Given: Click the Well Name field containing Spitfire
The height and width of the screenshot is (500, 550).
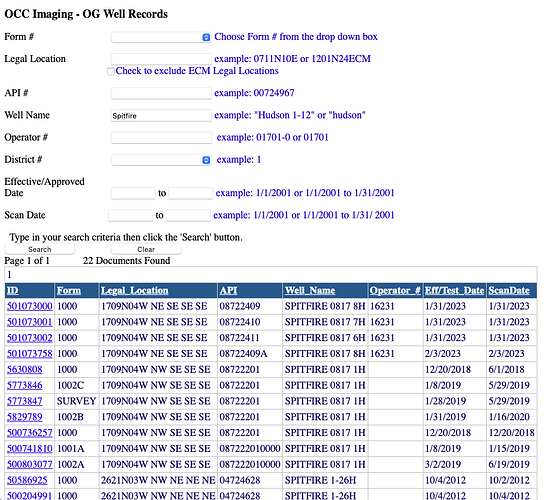Looking at the screenshot, I should point(161,115).
